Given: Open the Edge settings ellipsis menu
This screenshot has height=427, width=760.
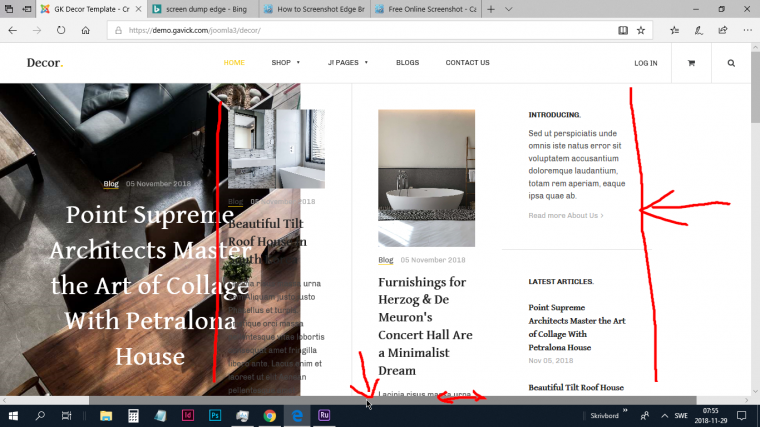Looking at the screenshot, I should click(x=747, y=30).
